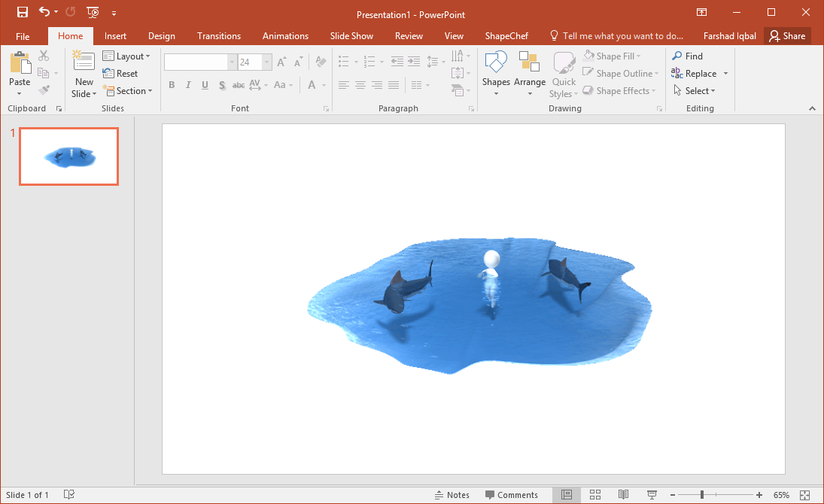Click the Find button in Editing
The image size is (824, 504).
[688, 56]
